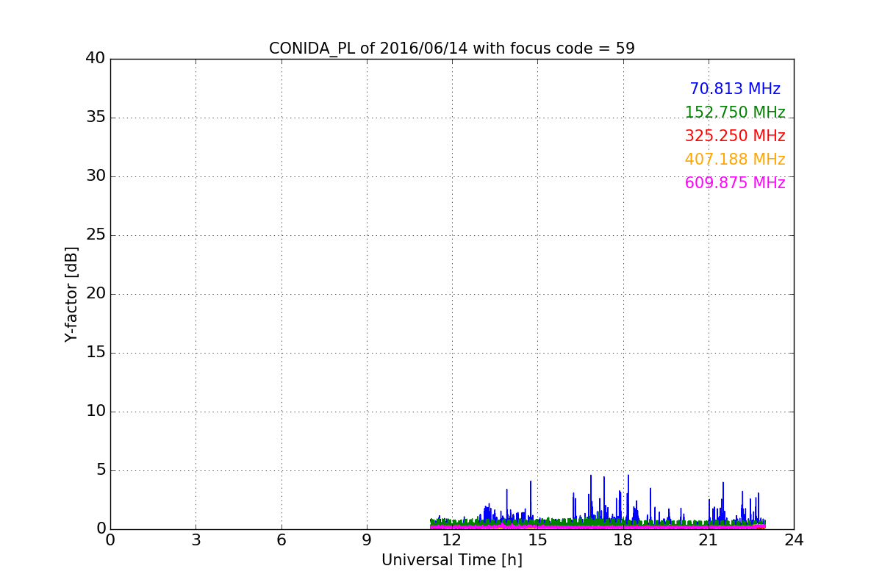Click the y-axis tick value 40
The width and height of the screenshot is (882, 588).
click(x=96, y=59)
